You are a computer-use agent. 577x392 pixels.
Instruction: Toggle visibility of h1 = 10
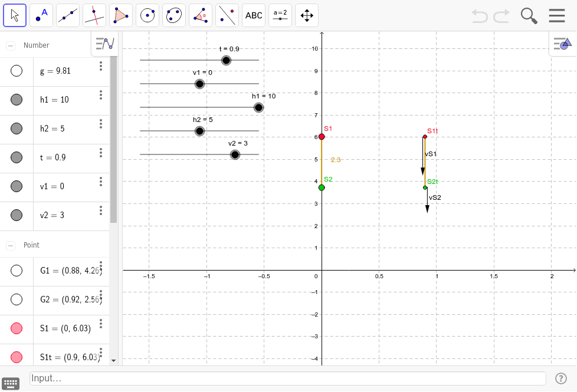(17, 100)
